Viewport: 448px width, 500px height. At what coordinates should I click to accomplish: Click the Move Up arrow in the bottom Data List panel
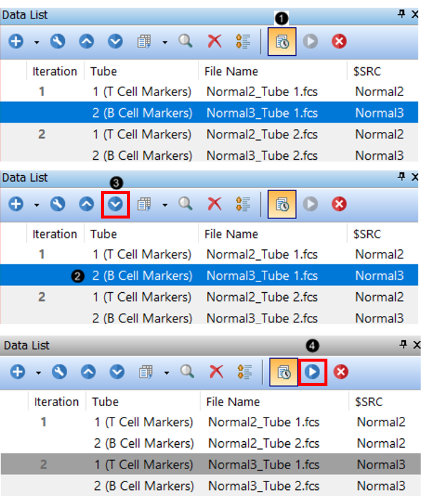[89, 372]
